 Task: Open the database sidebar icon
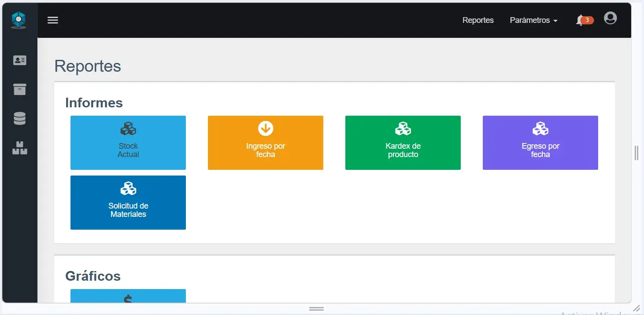click(20, 118)
